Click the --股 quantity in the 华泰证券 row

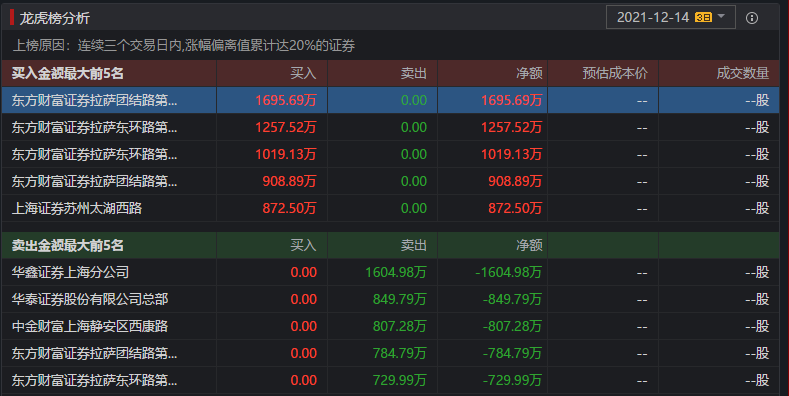pos(757,299)
